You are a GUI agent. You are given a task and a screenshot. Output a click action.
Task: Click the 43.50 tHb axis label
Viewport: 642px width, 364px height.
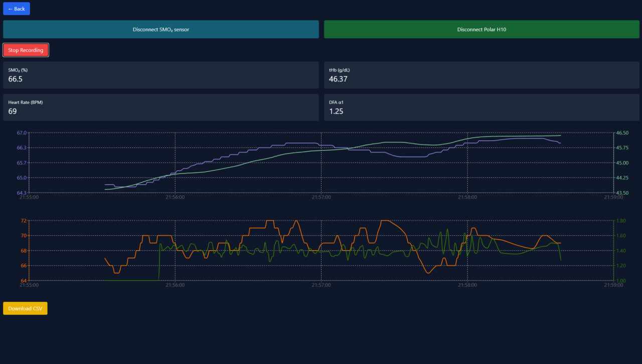tap(622, 193)
